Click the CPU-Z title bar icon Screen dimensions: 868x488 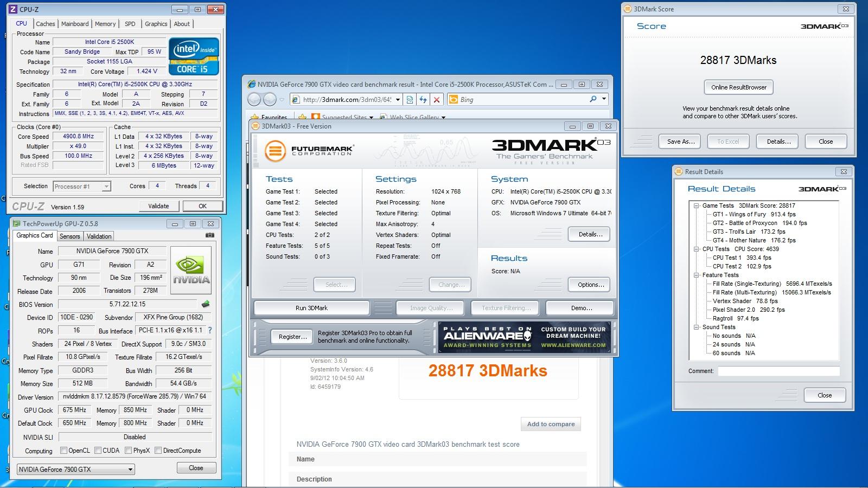pyautogui.click(x=14, y=9)
